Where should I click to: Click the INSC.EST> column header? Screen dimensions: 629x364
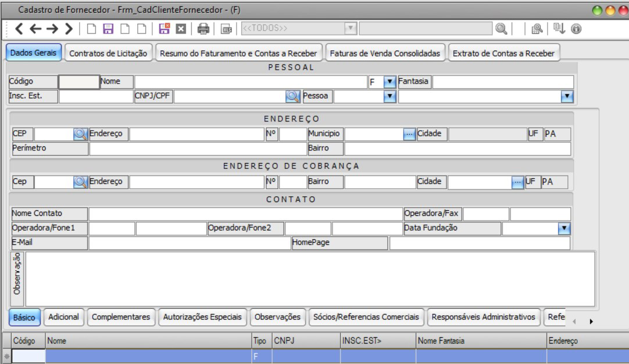click(x=378, y=341)
